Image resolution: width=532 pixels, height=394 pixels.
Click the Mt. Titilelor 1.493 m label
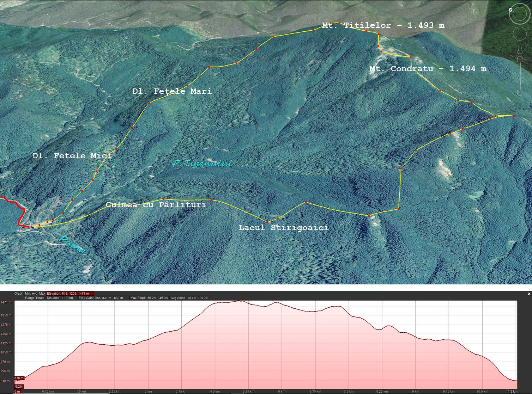[383, 25]
